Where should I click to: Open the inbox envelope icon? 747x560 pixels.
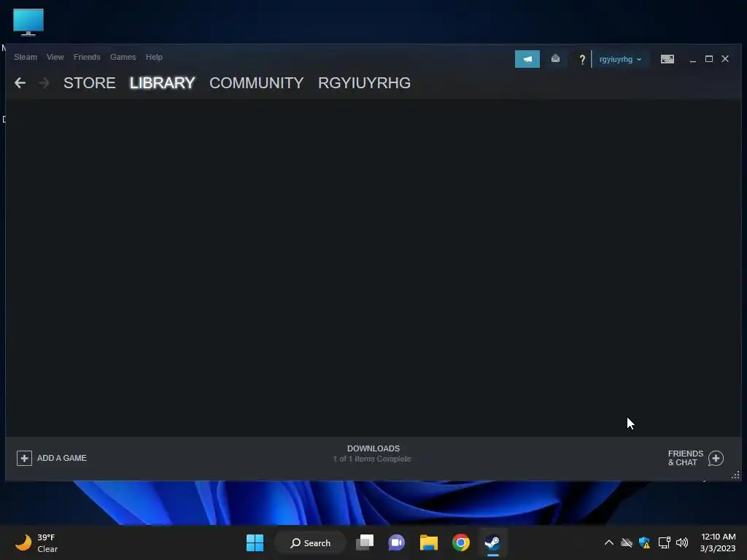pos(555,58)
